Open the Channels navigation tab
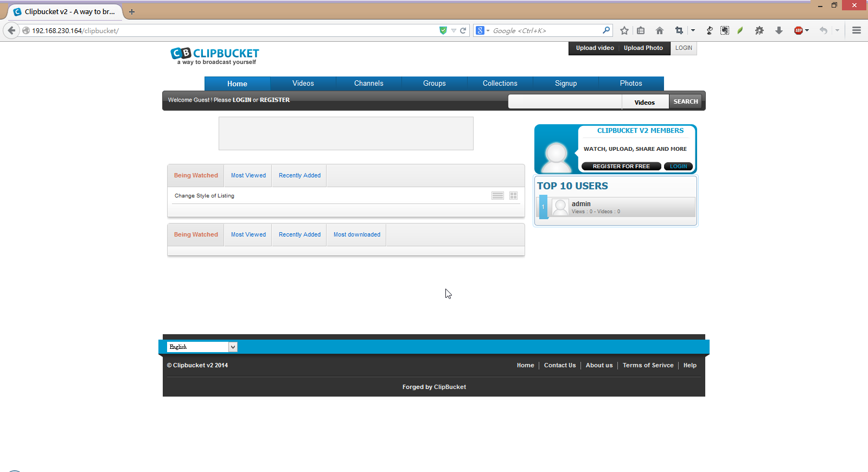This screenshot has height=472, width=868. [x=368, y=84]
